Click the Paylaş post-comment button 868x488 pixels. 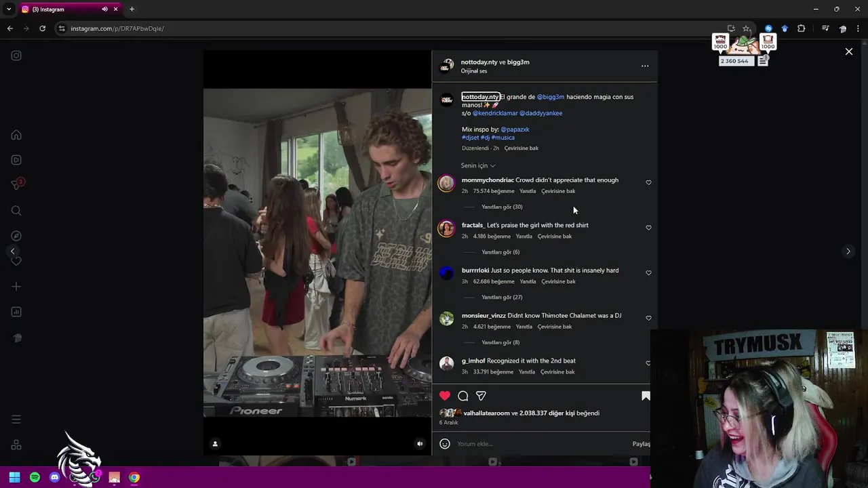point(642,444)
